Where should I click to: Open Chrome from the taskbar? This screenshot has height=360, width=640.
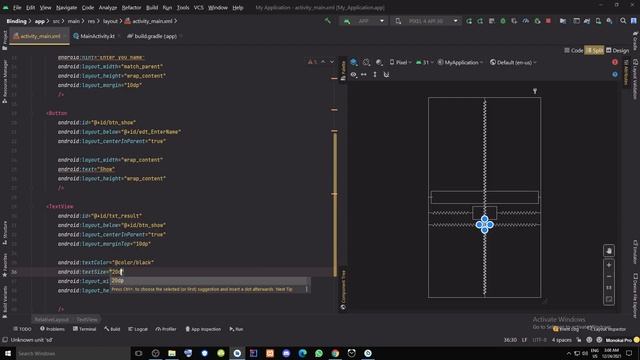(x=335, y=353)
